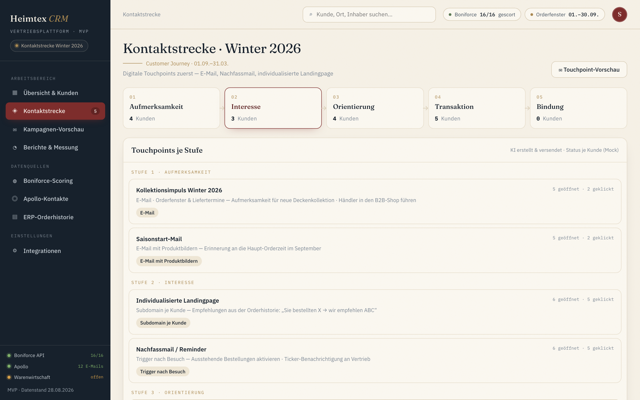Click the Stufe 1 · Aufmerksamkeit label
Image resolution: width=640 pixels, height=400 pixels.
point(171,172)
